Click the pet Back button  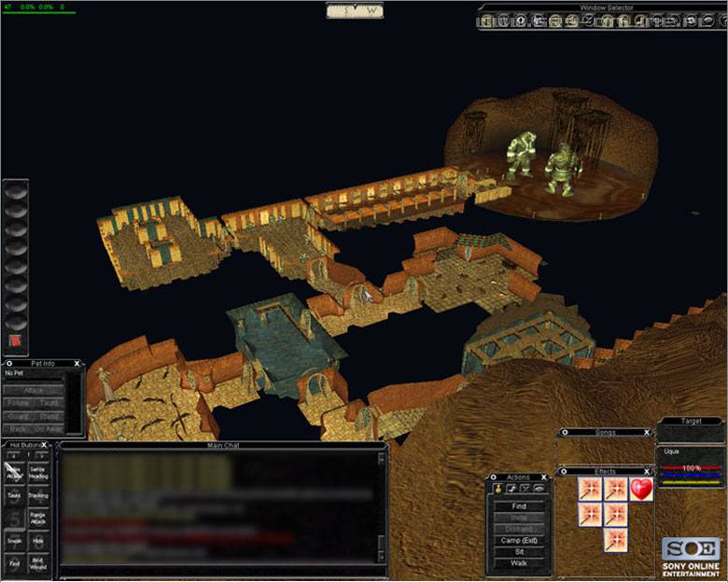point(18,429)
